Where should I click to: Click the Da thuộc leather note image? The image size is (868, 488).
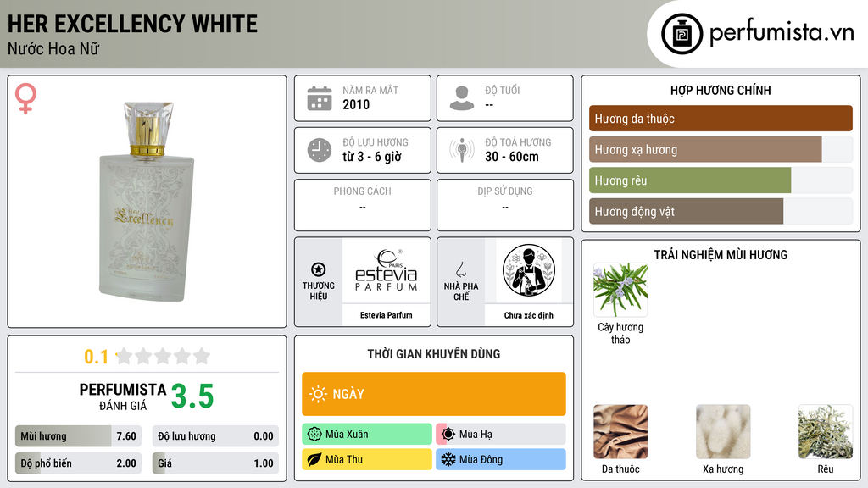point(620,431)
